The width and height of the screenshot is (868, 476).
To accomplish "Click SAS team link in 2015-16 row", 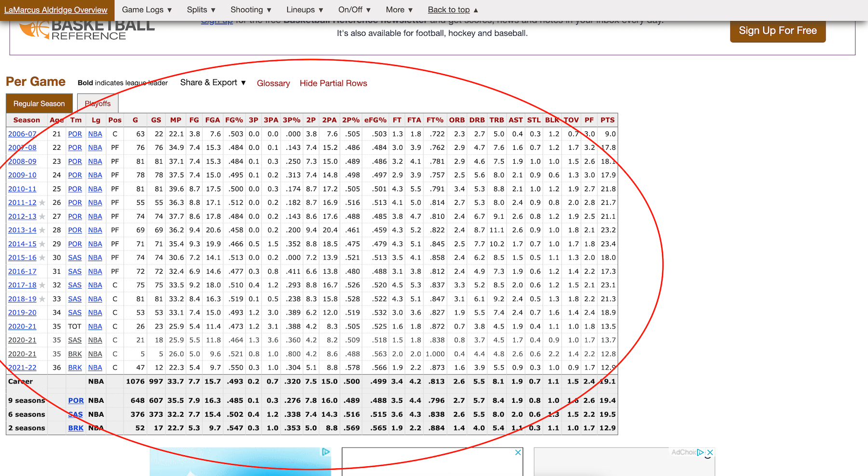I will click(75, 258).
